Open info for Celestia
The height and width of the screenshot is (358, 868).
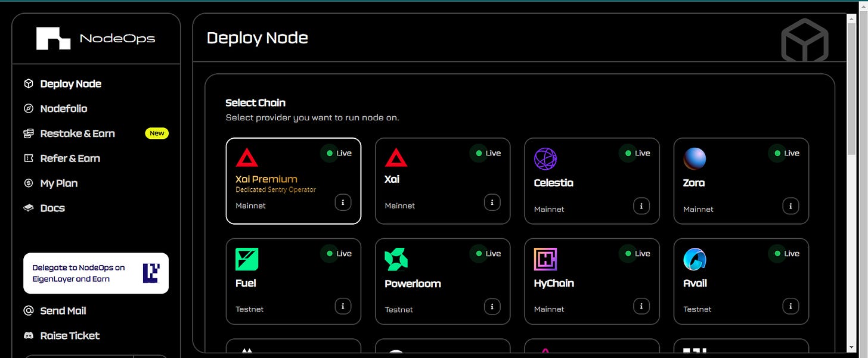[641, 206]
